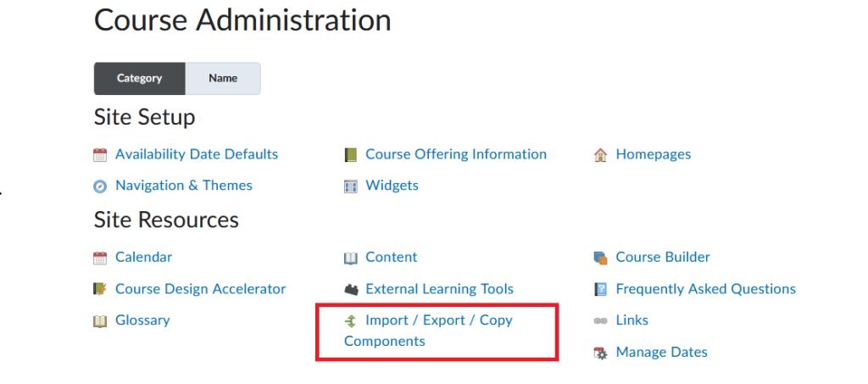Click the Widgets grid icon

click(350, 186)
